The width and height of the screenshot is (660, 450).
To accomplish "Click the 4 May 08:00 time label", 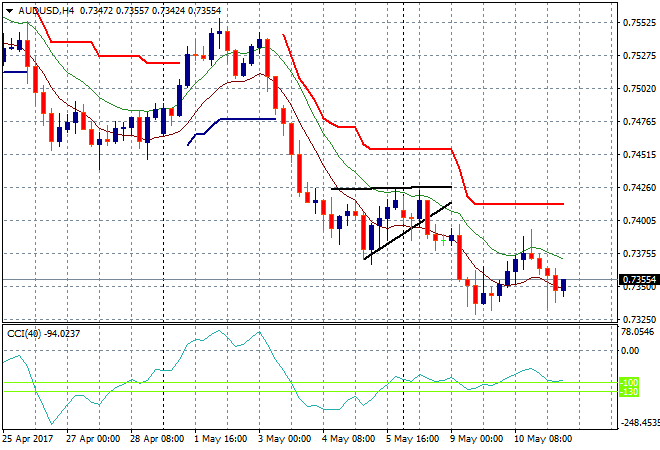I will click(x=349, y=439).
